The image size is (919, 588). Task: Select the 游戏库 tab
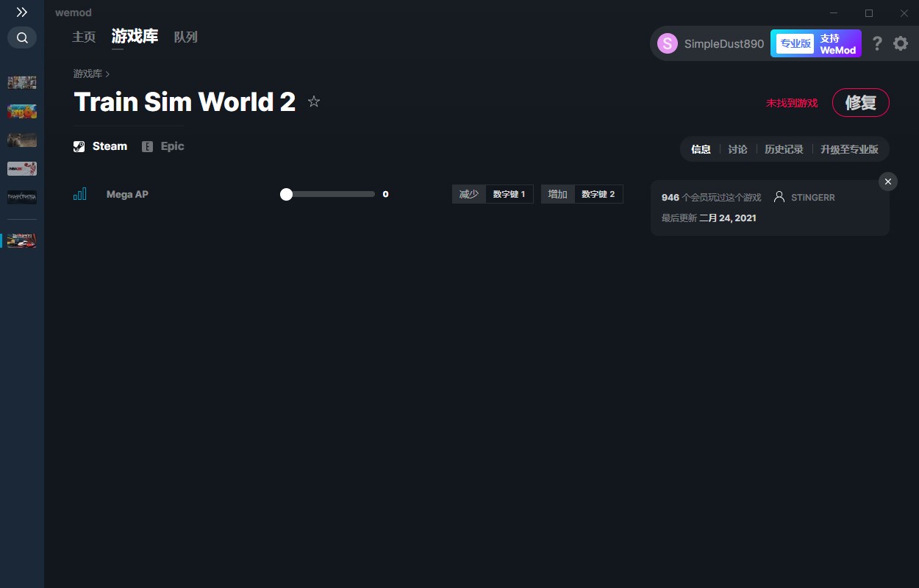[135, 36]
